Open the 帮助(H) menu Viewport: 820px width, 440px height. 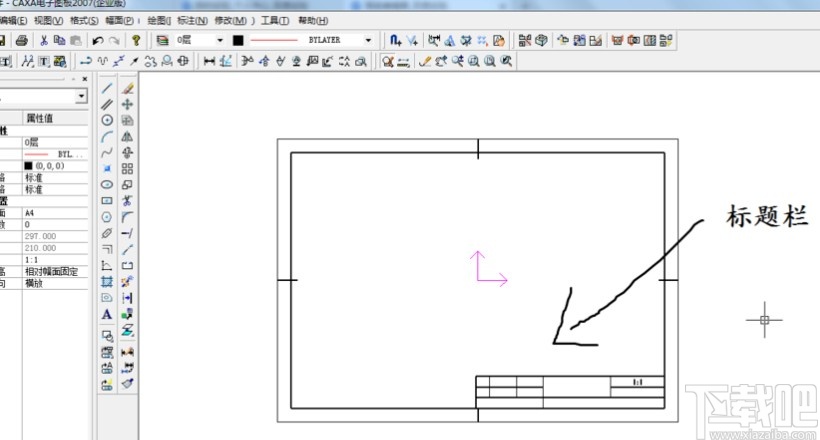[x=313, y=21]
